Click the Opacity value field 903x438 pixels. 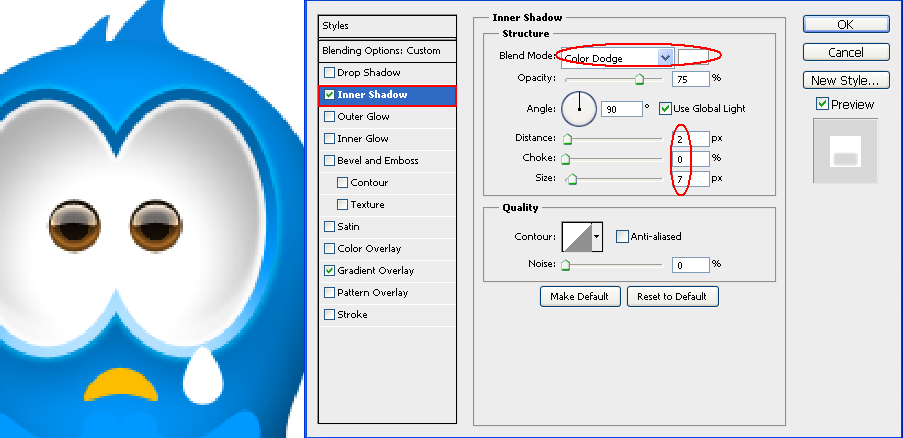690,79
